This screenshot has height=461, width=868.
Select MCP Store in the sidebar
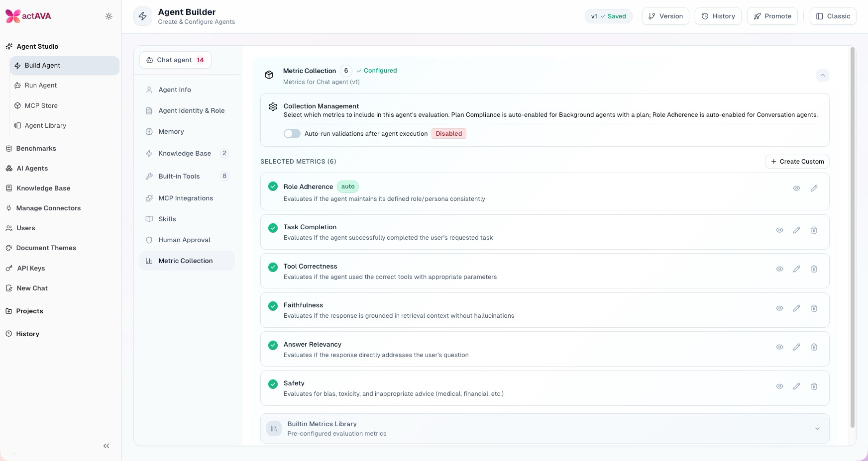pyautogui.click(x=41, y=106)
